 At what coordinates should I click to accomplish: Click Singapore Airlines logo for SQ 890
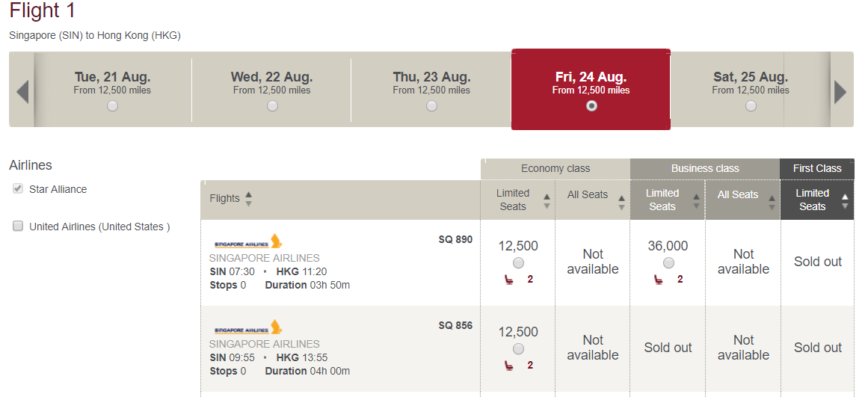[x=248, y=242]
